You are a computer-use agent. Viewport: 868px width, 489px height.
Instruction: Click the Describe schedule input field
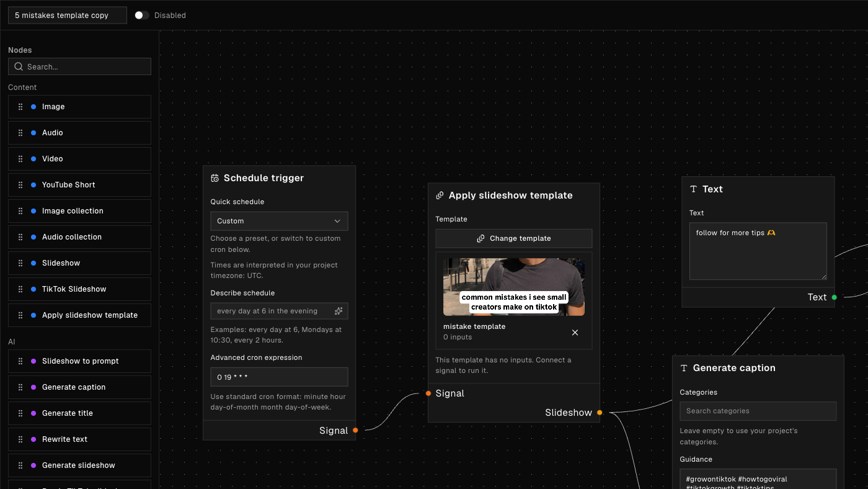(279, 311)
